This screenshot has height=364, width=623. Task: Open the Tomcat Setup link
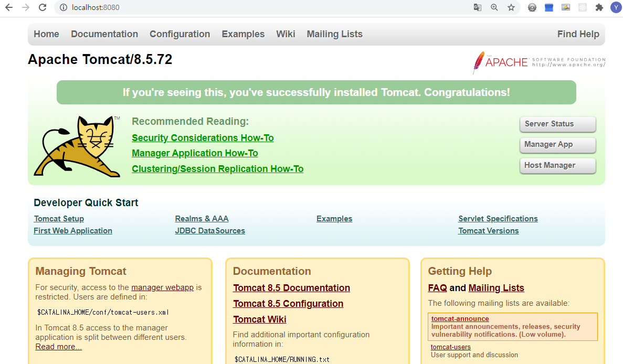[59, 219]
